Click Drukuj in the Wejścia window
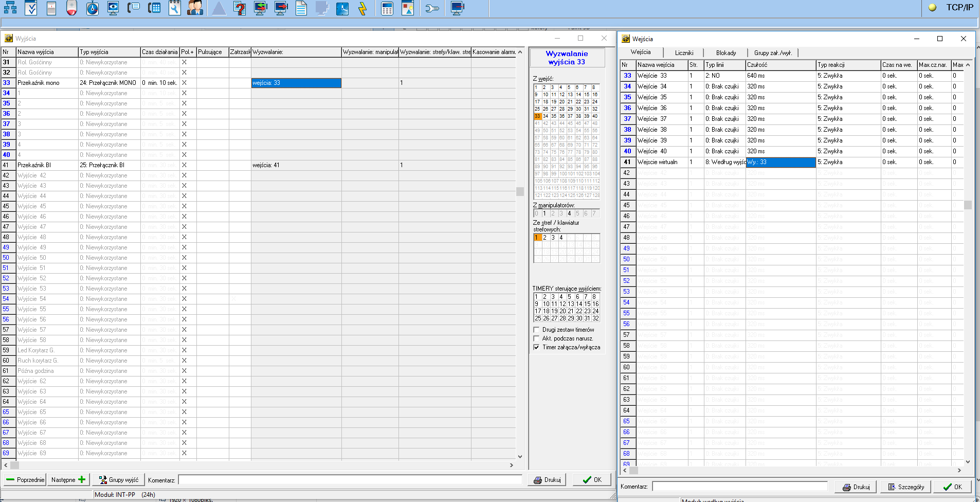 (x=856, y=487)
